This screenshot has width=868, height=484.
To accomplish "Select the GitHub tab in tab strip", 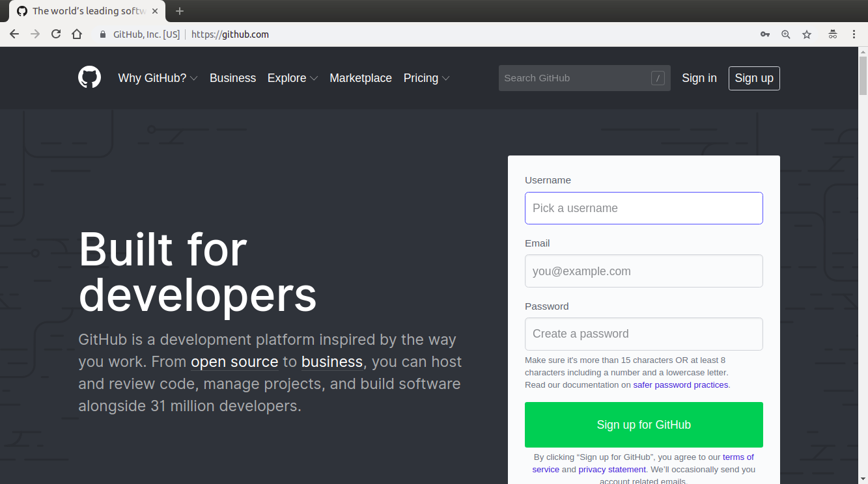I will [87, 11].
